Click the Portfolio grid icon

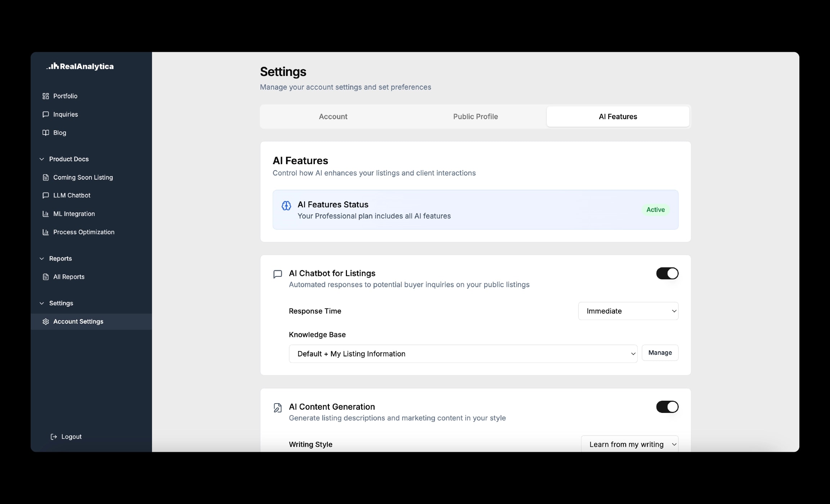[x=46, y=96]
